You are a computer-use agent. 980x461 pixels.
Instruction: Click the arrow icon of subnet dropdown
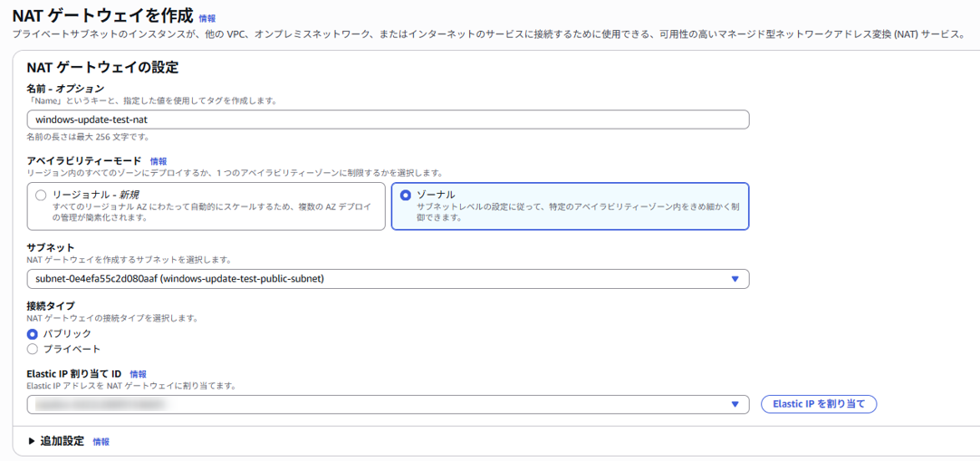[735, 279]
